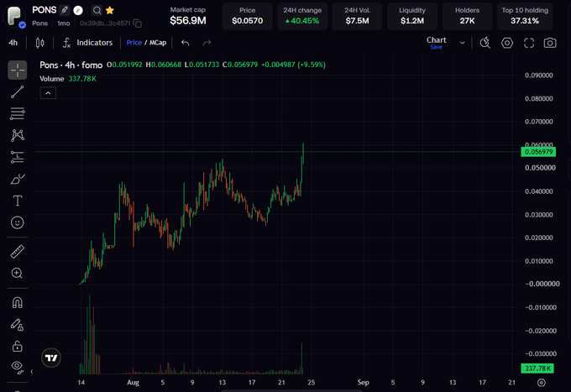Open the Fibonacci retracement tool
Viewport: 571px width, 392px height.
[17, 113]
